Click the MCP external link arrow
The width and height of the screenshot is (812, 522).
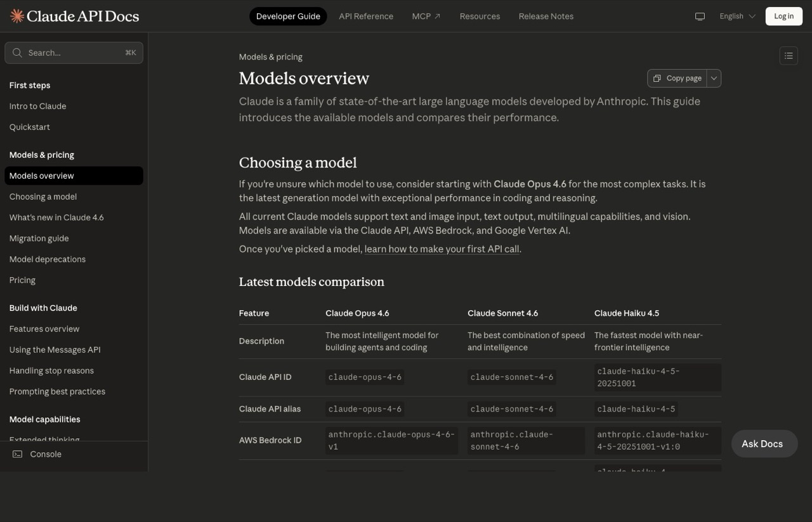(x=437, y=16)
